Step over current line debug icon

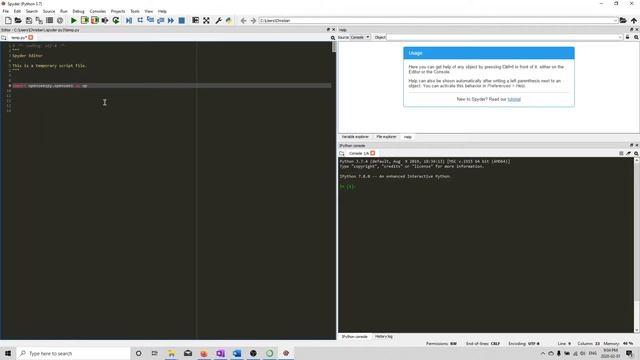[x=140, y=20]
